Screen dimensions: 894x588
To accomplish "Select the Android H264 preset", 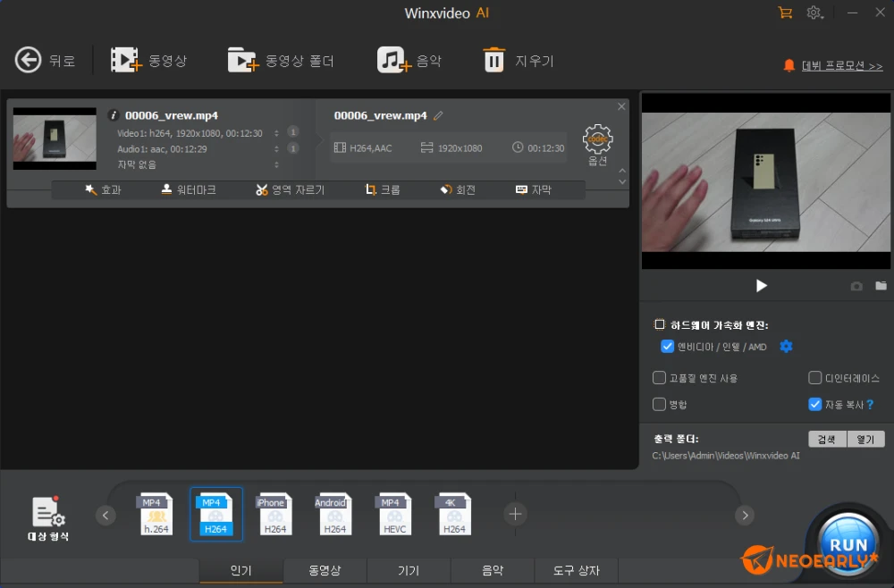I will click(334, 514).
